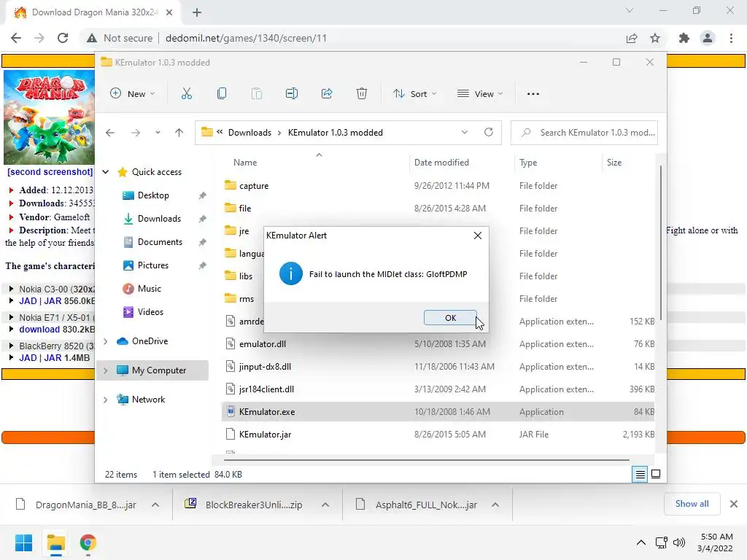Viewport: 747px width, 560px height.
Task: Sort by the Date modified column header
Action: pyautogui.click(x=441, y=163)
